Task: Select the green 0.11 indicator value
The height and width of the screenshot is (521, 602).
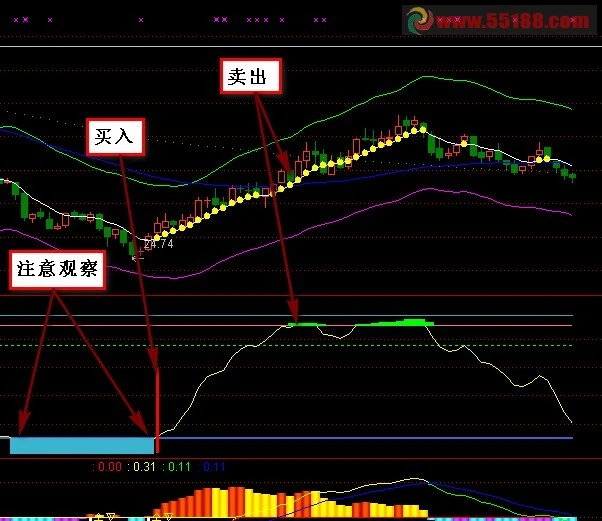Action: tap(179, 467)
